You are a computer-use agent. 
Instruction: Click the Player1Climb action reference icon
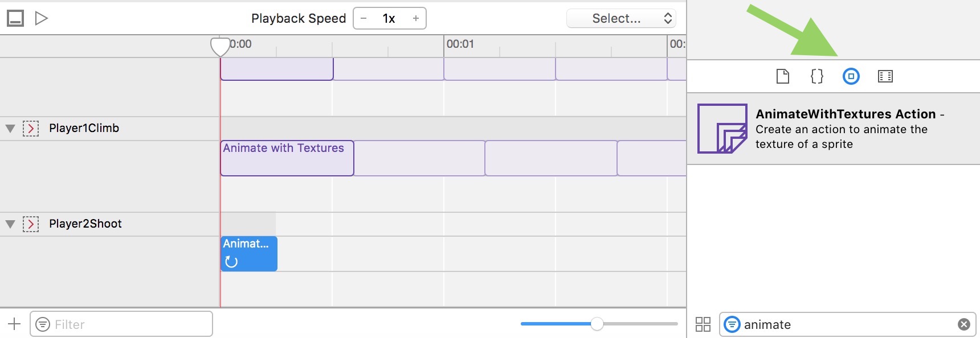pyautogui.click(x=31, y=129)
